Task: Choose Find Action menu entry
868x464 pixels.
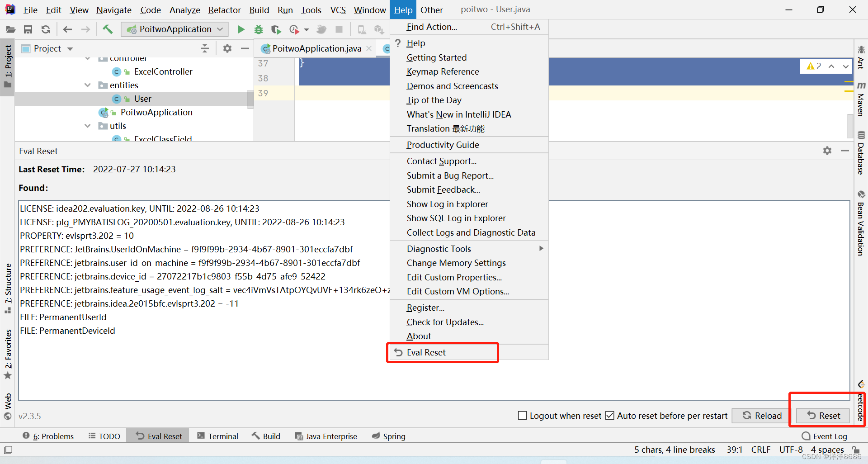Action: pos(469,27)
